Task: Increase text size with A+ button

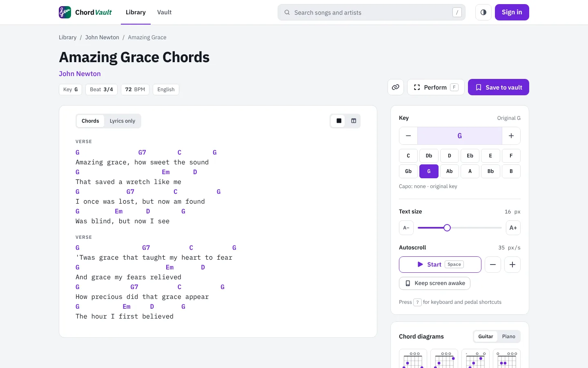Action: [x=513, y=228]
